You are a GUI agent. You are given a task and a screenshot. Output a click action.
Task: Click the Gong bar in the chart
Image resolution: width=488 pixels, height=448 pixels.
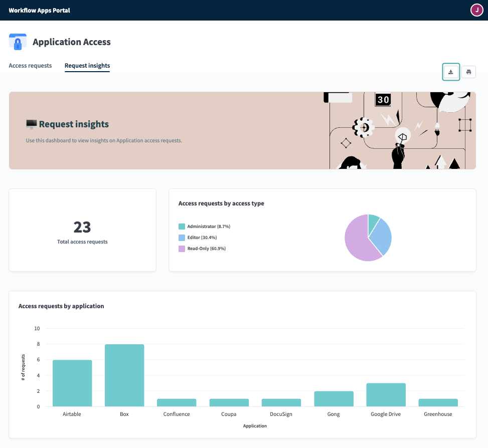click(334, 400)
